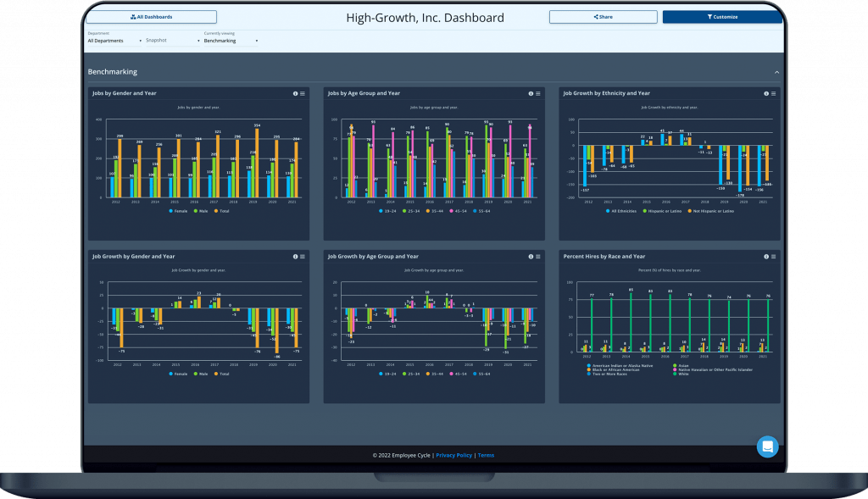Click the Share button
The height and width of the screenshot is (499, 868).
[604, 17]
